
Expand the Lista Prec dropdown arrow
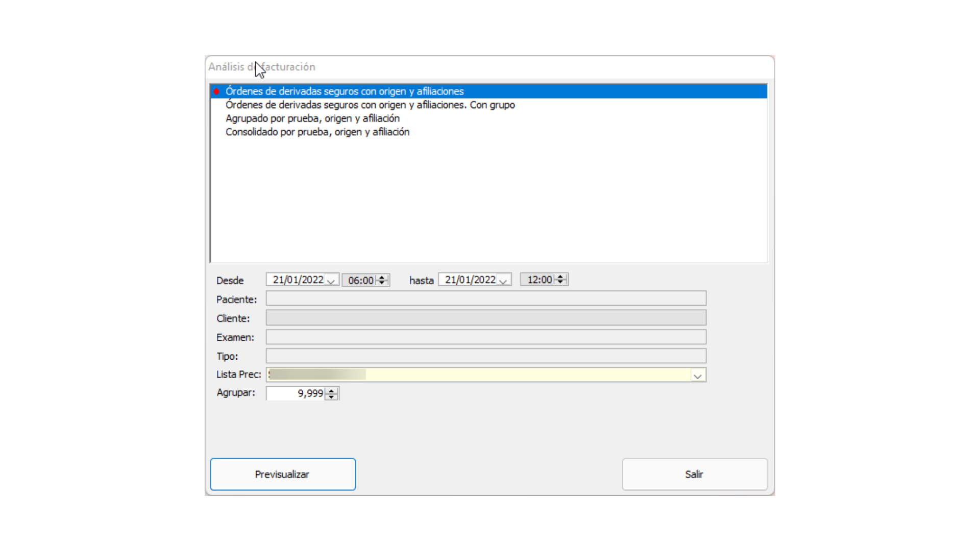pyautogui.click(x=697, y=375)
